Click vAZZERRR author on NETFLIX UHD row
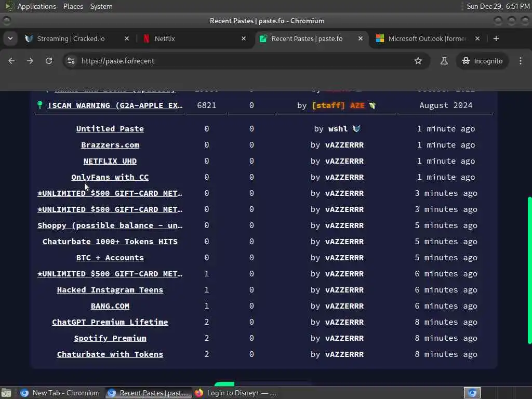The width and height of the screenshot is (532, 399). 344,161
